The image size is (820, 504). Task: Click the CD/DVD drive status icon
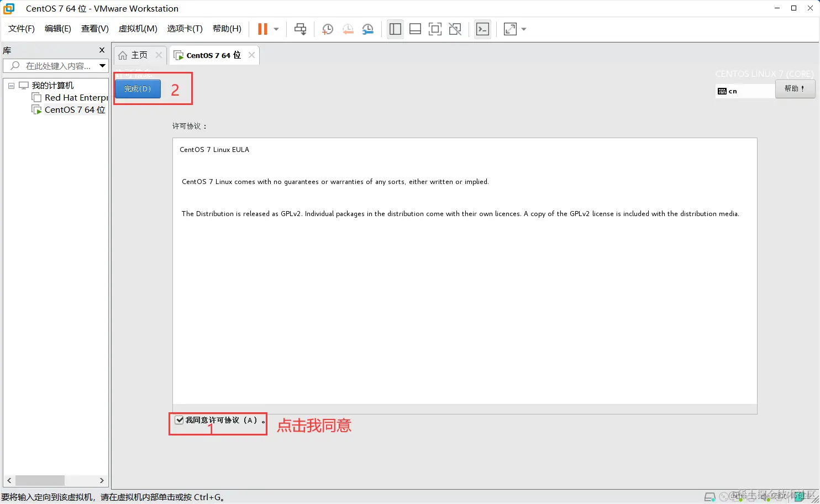[x=724, y=497]
